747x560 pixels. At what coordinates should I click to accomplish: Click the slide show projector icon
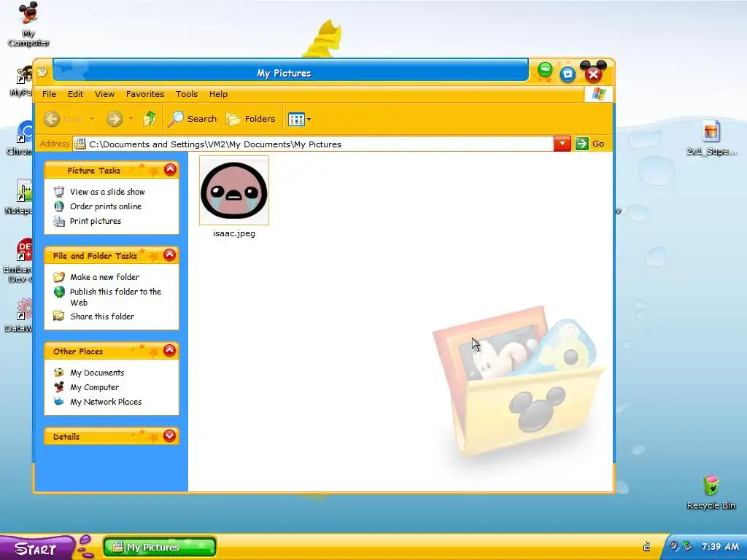coord(58,192)
